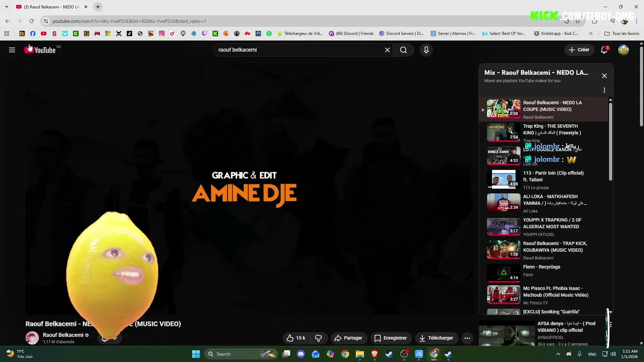Open the Windows Start menu

pyautogui.click(x=196, y=354)
